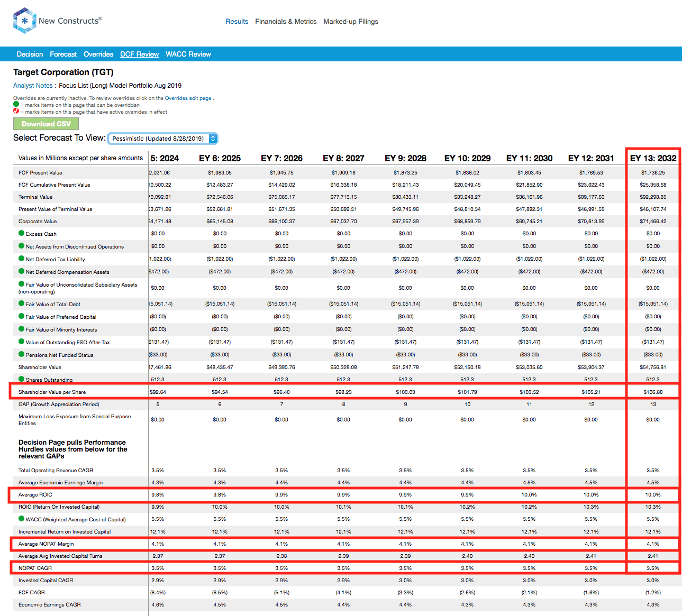Click green dot next to Net Deferred Tax Liability
Viewport: 682px width, 616px height.
(22, 259)
